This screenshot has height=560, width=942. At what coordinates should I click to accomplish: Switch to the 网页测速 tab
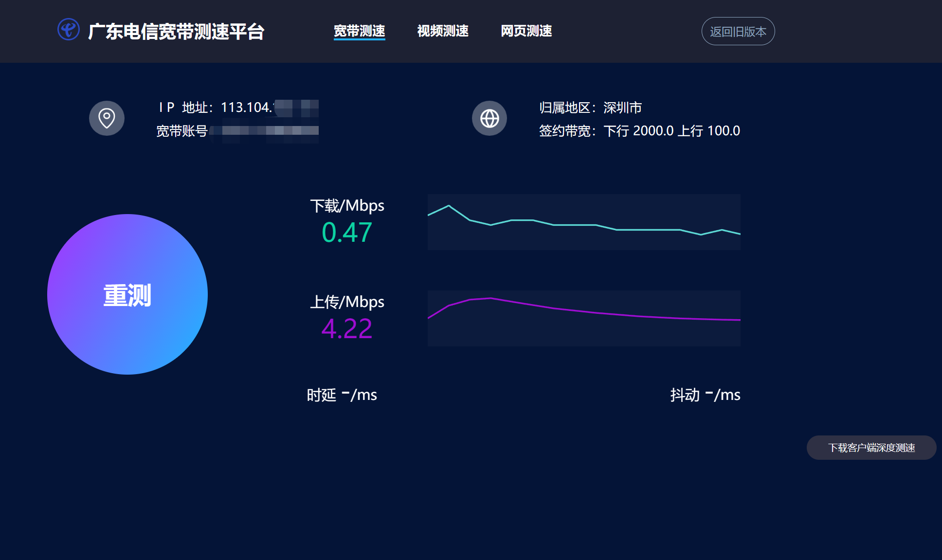point(526,31)
